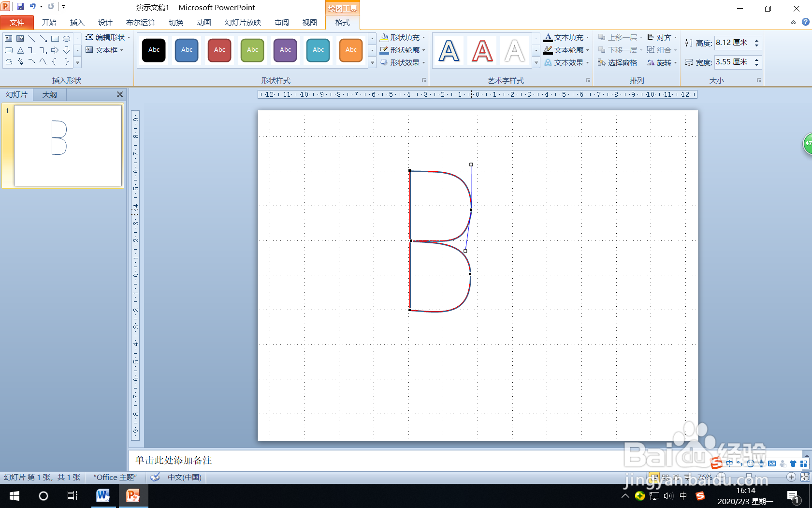The width and height of the screenshot is (812, 508).
Task: Open the Edit Shape (编辑形状) dropdown
Action: point(108,37)
